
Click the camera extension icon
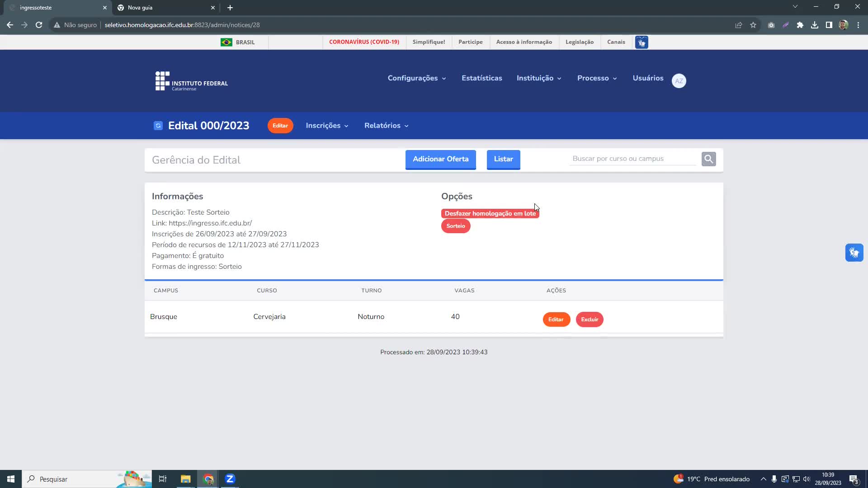click(x=771, y=25)
